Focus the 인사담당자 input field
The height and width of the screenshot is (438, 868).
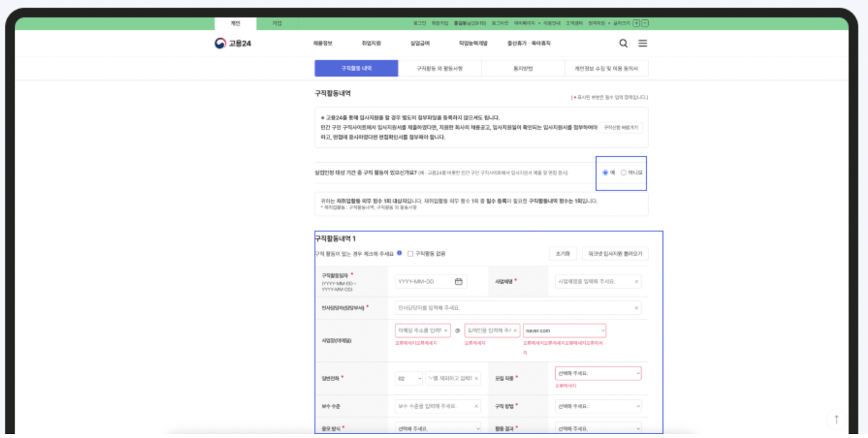(518, 308)
